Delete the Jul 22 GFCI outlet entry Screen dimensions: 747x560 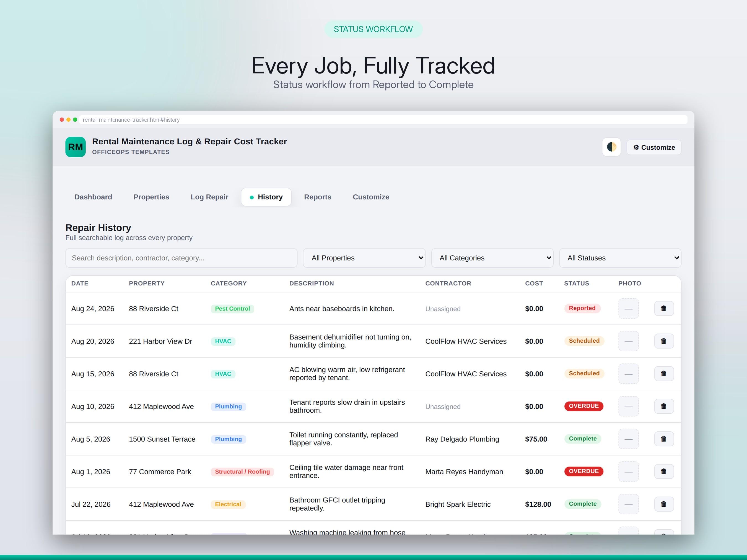point(664,504)
